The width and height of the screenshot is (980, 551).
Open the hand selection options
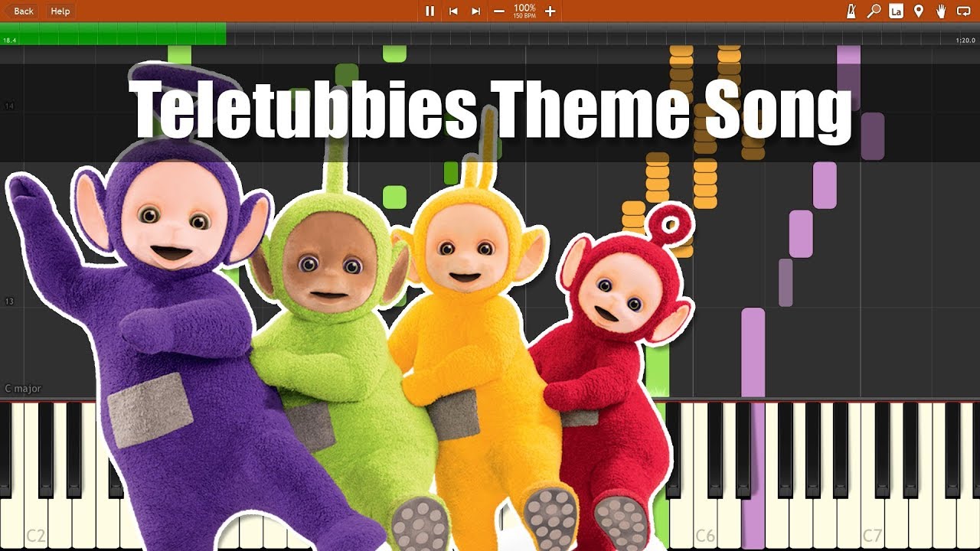click(x=941, y=11)
